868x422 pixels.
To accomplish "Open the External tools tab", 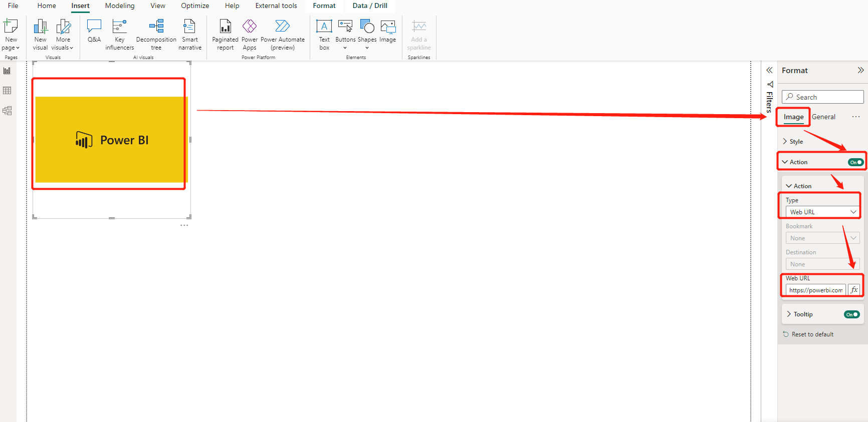I will point(276,6).
